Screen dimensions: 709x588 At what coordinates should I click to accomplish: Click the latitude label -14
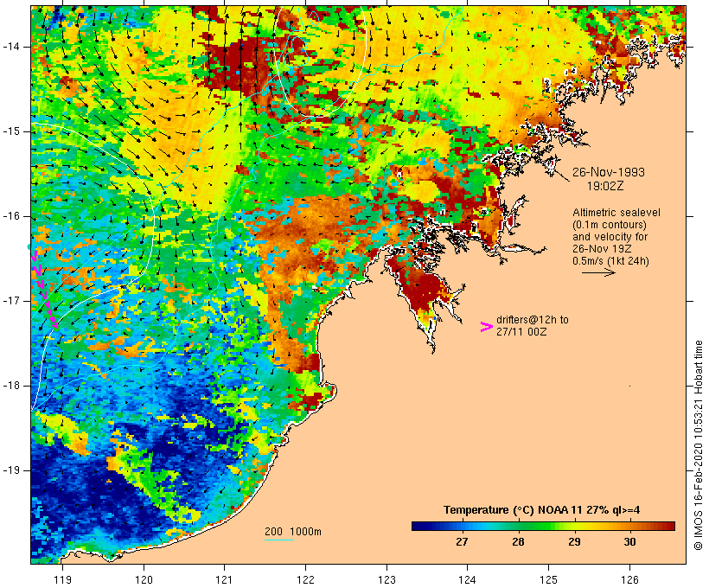10,47
